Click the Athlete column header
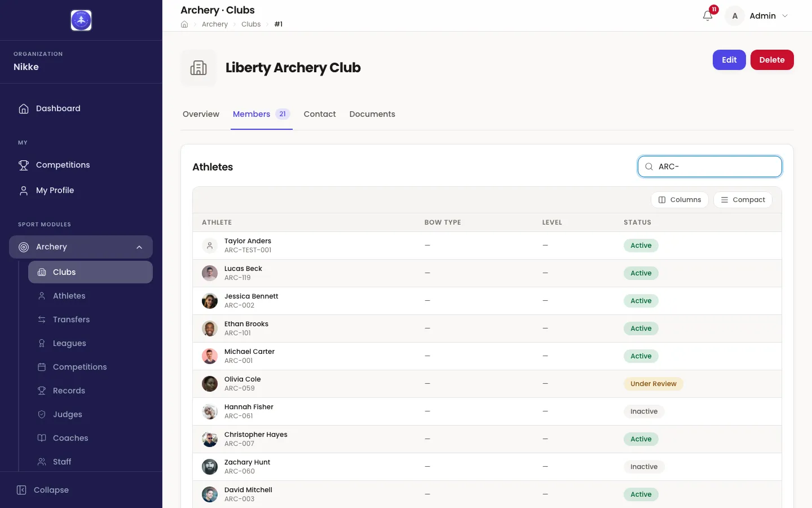Screen dimensions: 812x508 (x=217, y=222)
